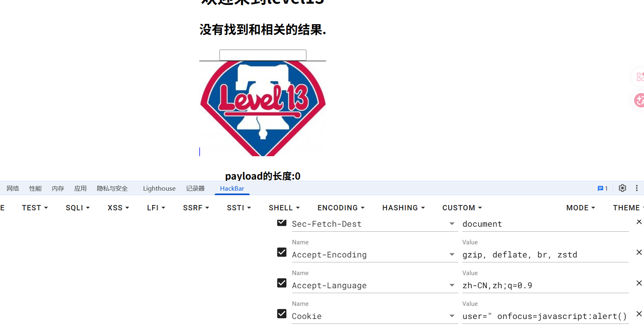Image resolution: width=644 pixels, height=328 pixels.
Task: Open the ENCODING dropdown menu
Action: 341,208
